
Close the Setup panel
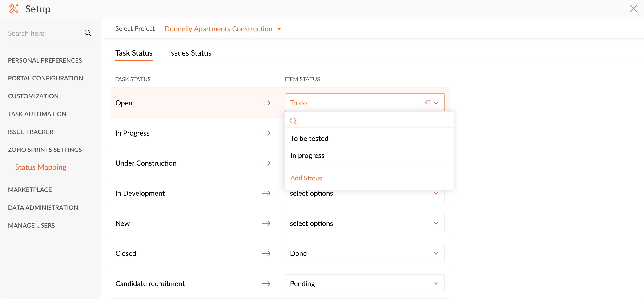633,8
